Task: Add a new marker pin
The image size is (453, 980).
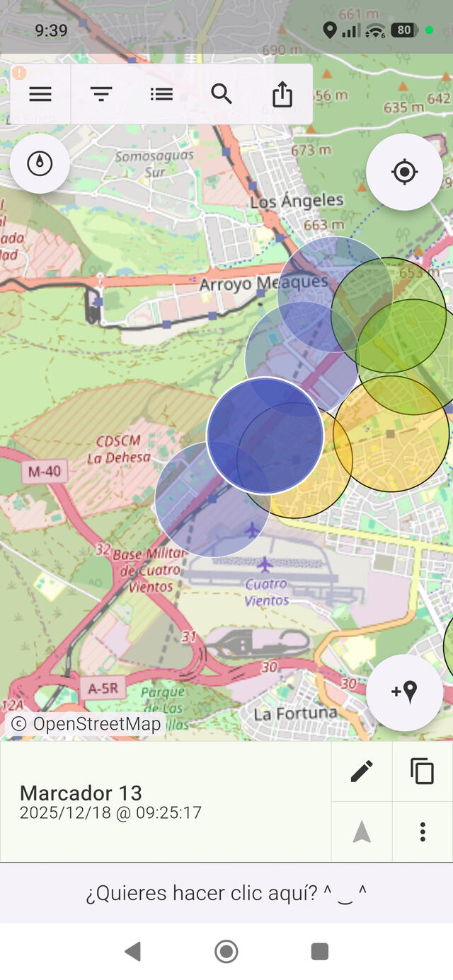Action: 404,692
